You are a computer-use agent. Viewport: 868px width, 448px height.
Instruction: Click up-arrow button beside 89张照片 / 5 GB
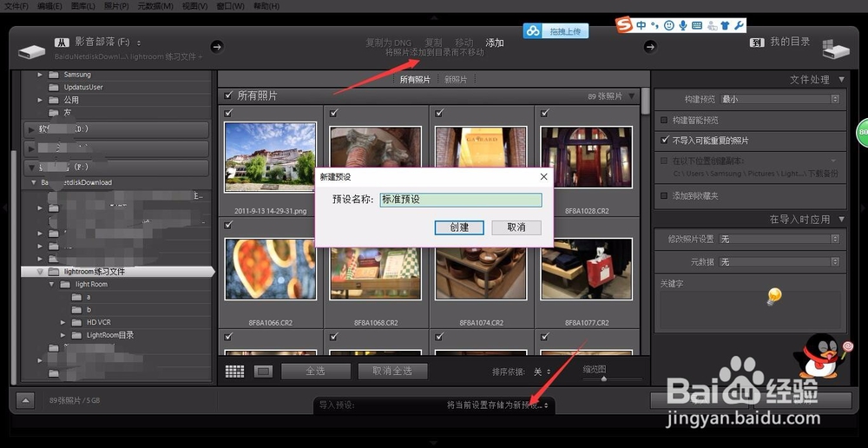click(x=25, y=400)
